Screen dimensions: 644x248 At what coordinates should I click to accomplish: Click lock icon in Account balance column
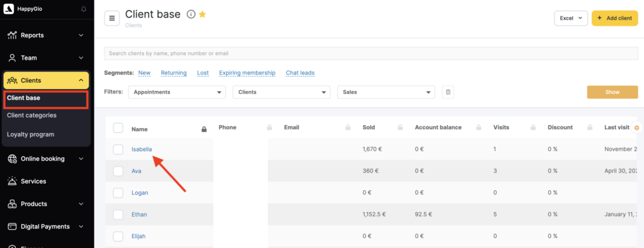pyautogui.click(x=478, y=127)
